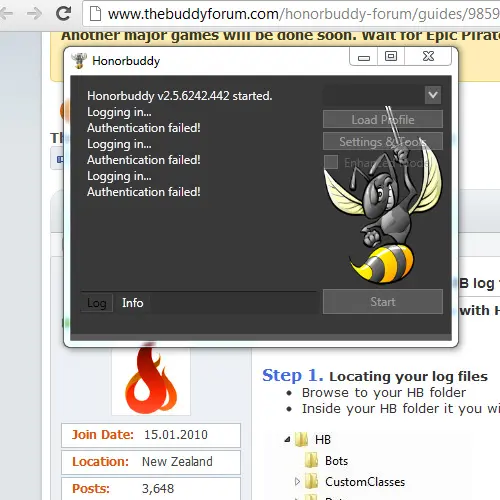
Task: Click the 3,648 posts count
Action: (158, 489)
